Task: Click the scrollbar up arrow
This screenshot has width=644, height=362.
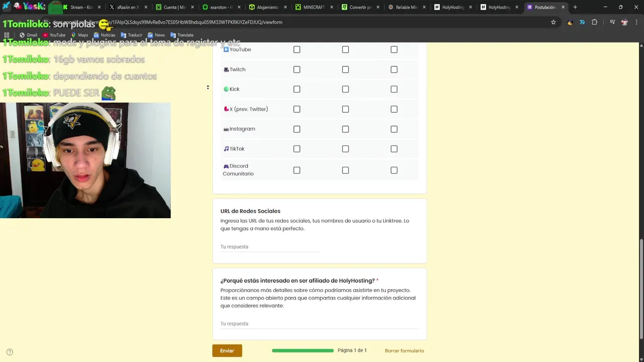Action: pos(640,45)
